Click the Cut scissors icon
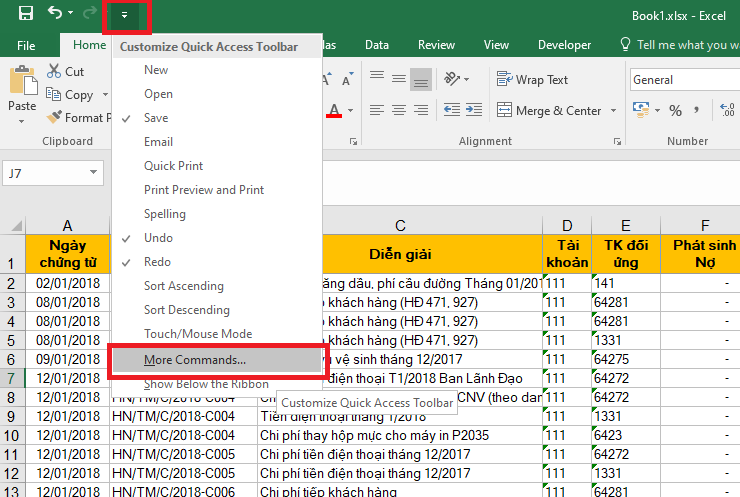This screenshot has width=740, height=497. (x=54, y=71)
